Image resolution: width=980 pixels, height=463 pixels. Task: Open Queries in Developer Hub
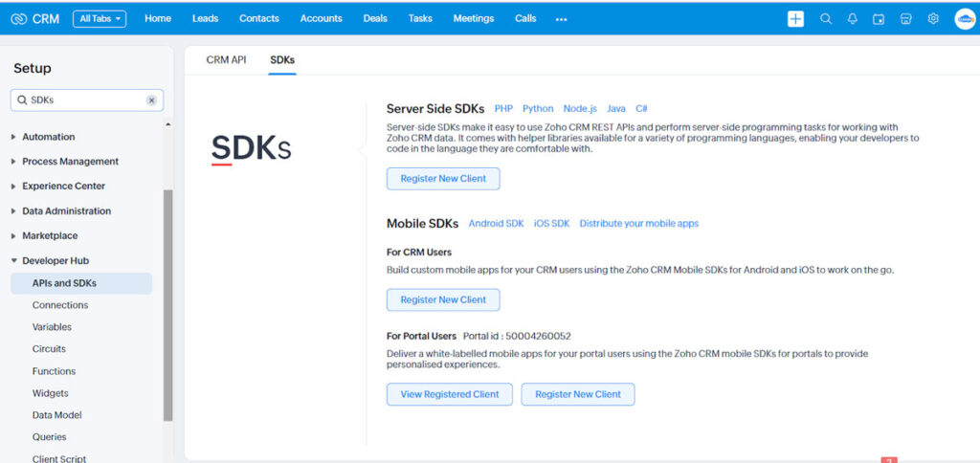50,437
